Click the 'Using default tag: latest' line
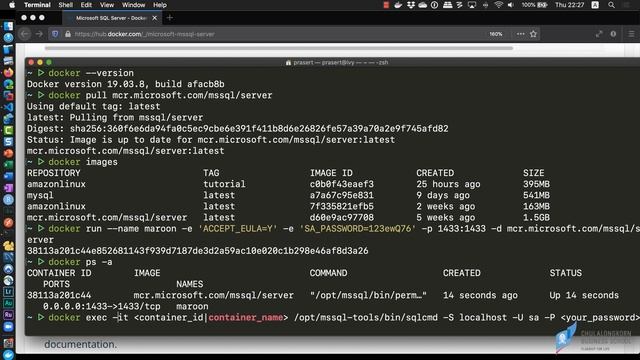 (x=93, y=106)
